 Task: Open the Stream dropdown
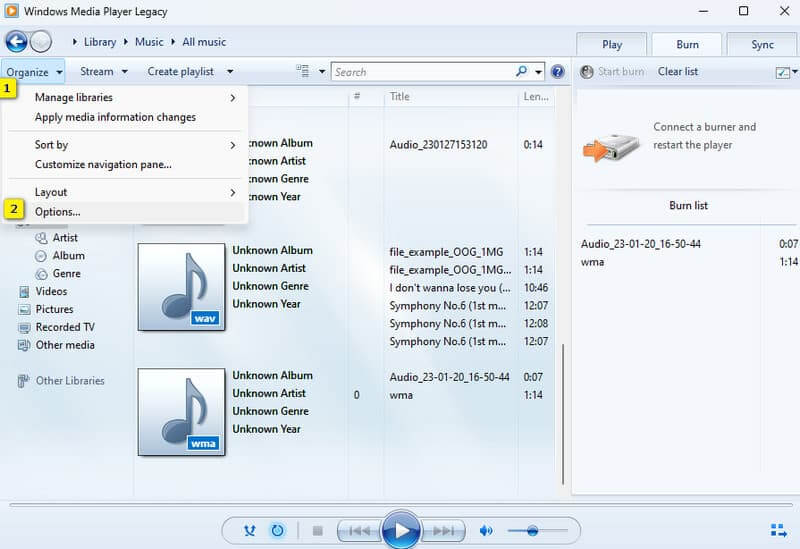(103, 72)
